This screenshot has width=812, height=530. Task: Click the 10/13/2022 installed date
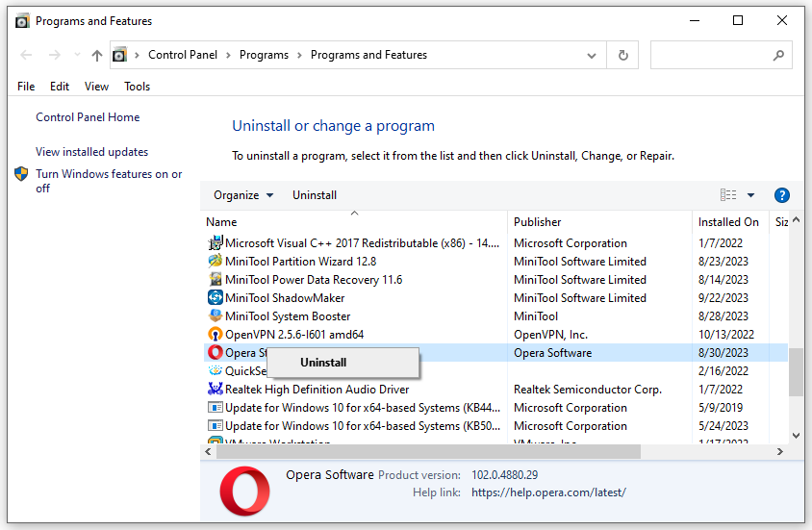click(726, 335)
